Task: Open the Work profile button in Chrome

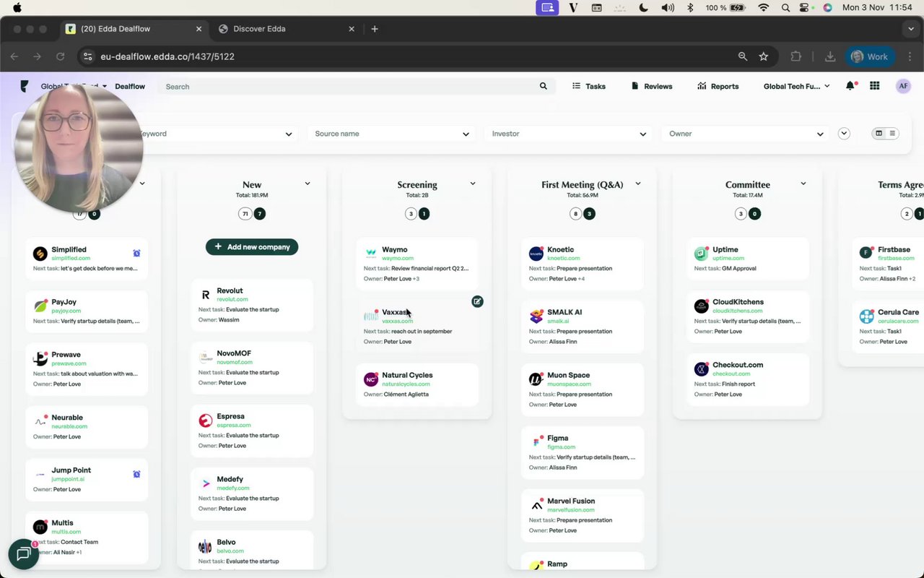Action: [870, 56]
